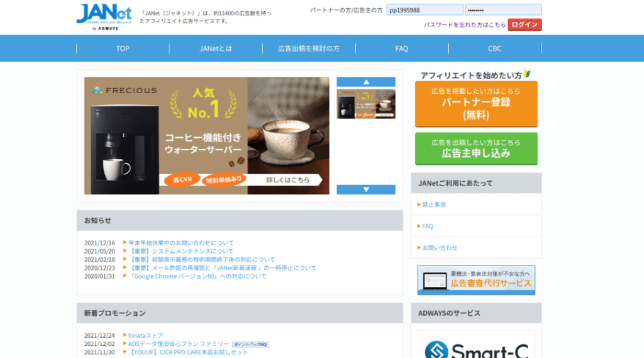Open the FAQ navigation menu item
Viewport: 644px width, 358px height.
402,48
